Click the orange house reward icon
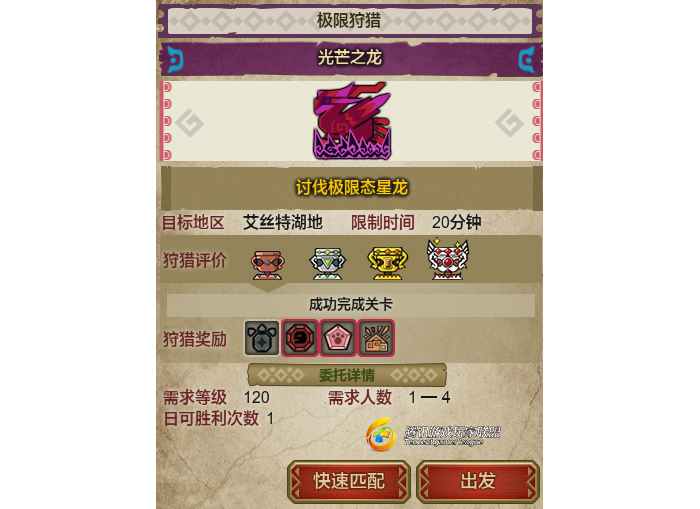Screen dimensions: 700x509 point(376,338)
